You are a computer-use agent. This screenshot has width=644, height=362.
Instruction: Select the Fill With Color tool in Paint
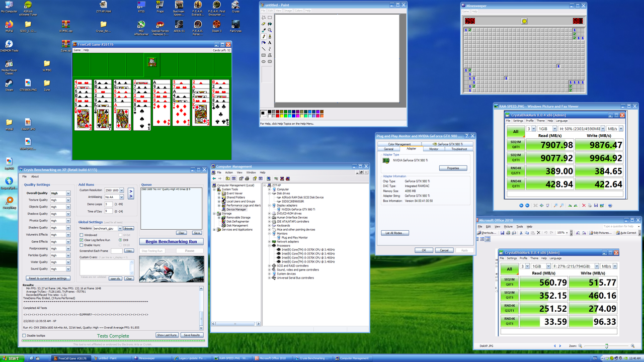click(x=270, y=24)
